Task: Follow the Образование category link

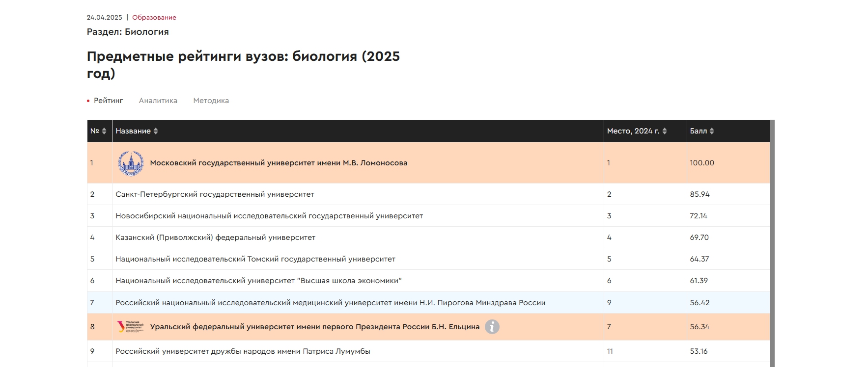Action: click(x=154, y=17)
